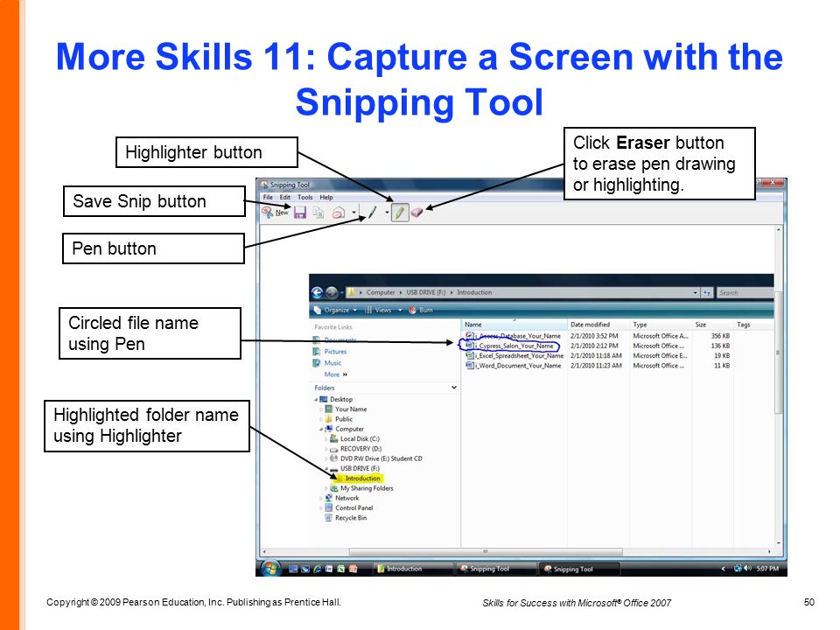This screenshot has height=630, width=840.
Task: Collapse the Desktop tree node arrow
Action: [x=316, y=400]
